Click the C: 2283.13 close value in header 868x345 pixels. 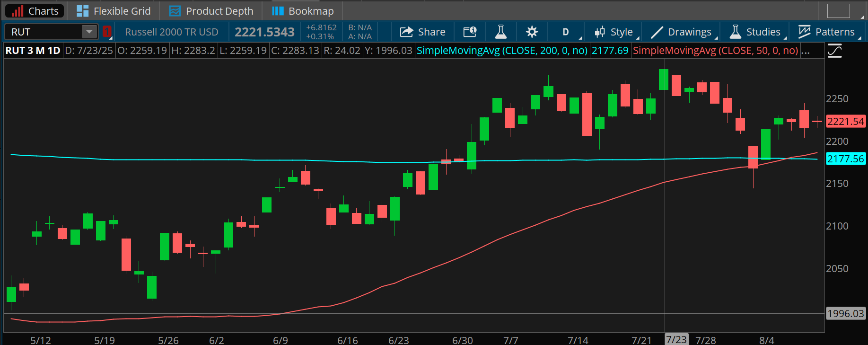pyautogui.click(x=295, y=51)
